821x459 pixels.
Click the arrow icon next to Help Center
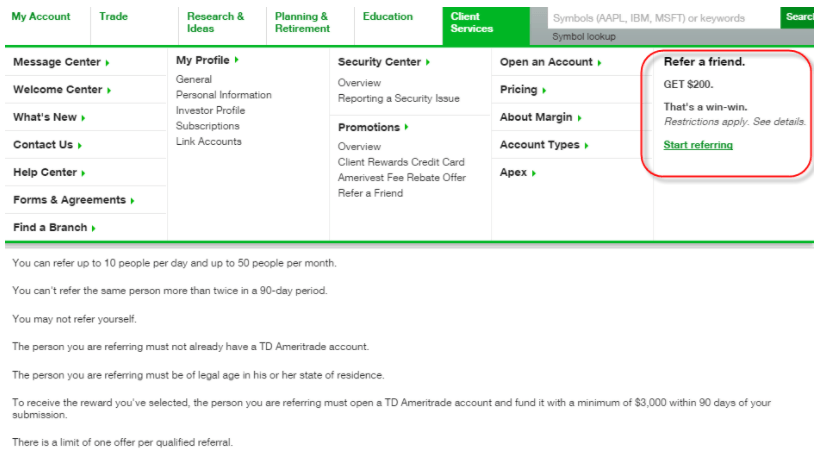point(83,173)
